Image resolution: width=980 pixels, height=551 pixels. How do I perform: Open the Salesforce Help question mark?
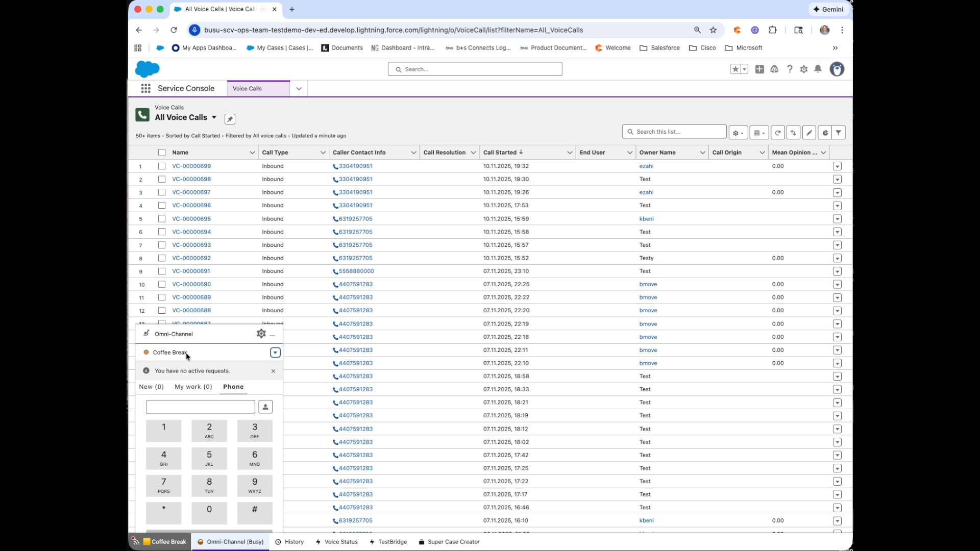(790, 69)
